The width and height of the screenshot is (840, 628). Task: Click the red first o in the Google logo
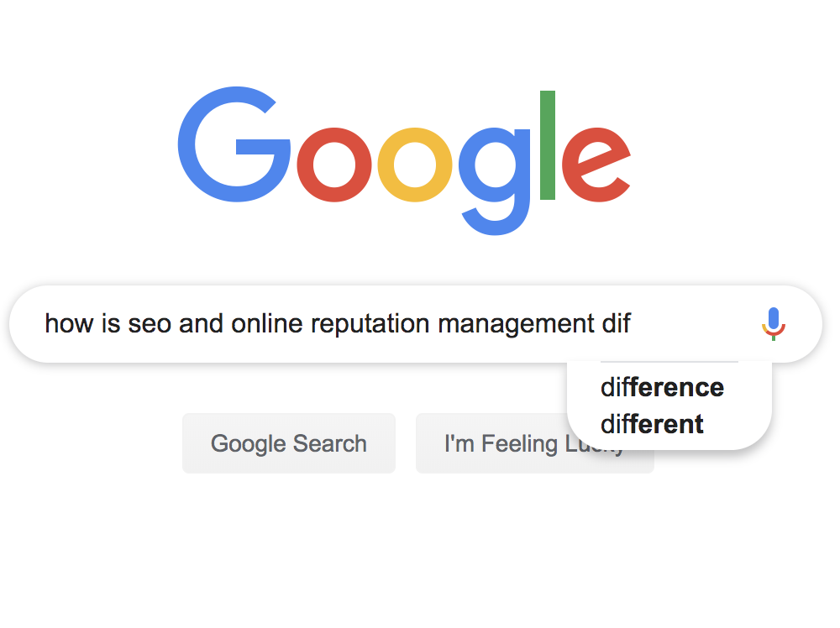point(333,165)
